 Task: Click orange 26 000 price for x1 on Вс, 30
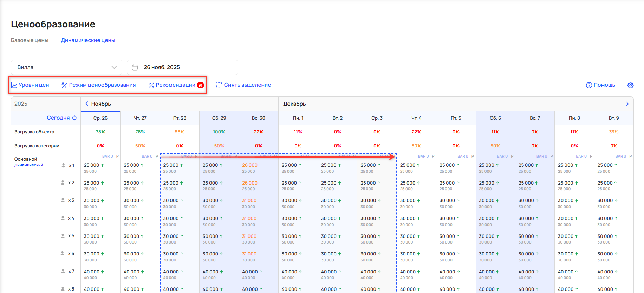click(x=249, y=165)
